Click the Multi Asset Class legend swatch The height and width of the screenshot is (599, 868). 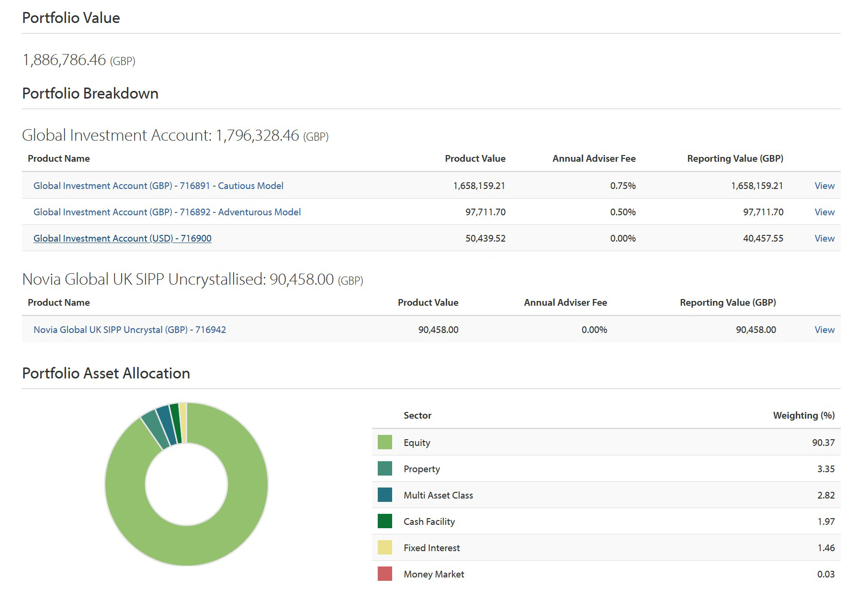click(x=384, y=495)
